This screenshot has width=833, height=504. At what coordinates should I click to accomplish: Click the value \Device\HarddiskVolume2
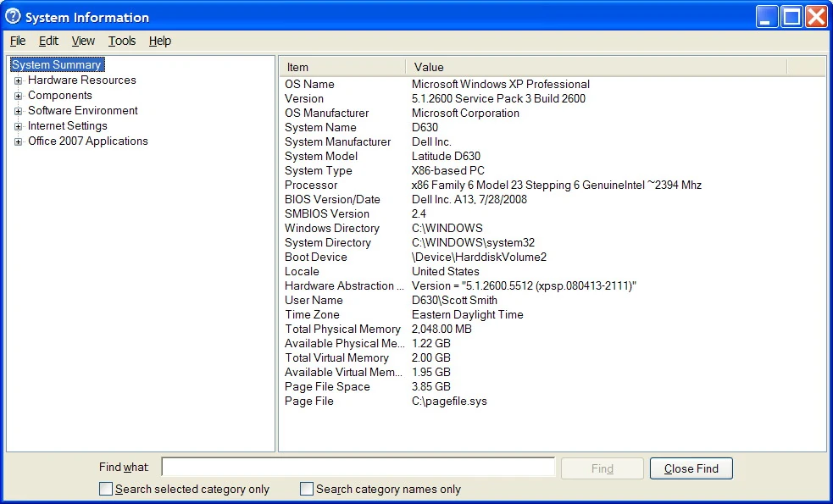pyautogui.click(x=479, y=257)
